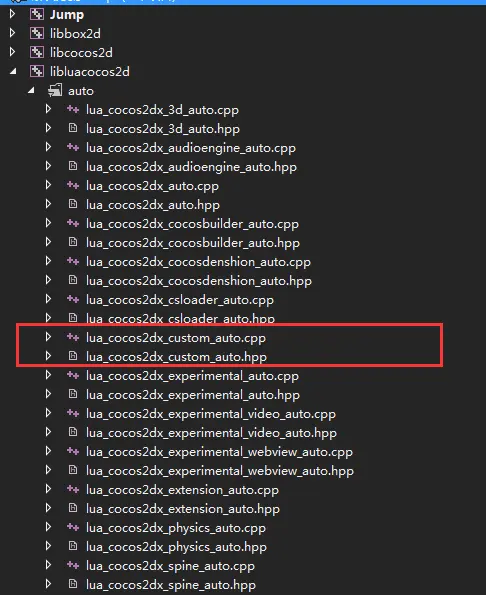Screen dimensions: 486x595
Task: Select lua_cocos2dx_auto.hpp file name
Action: click(153, 205)
